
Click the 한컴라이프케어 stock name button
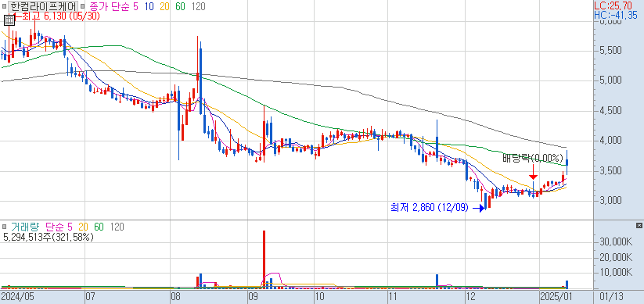tap(43, 6)
